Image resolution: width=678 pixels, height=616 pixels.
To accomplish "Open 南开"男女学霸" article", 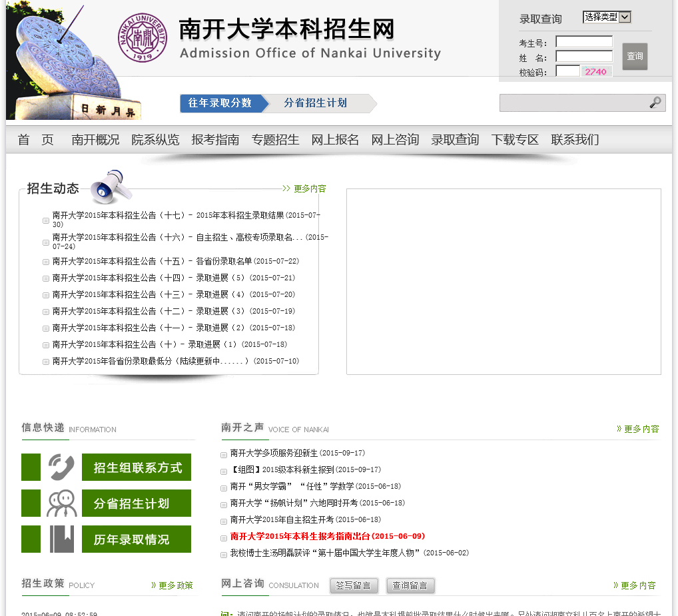I will tap(315, 486).
